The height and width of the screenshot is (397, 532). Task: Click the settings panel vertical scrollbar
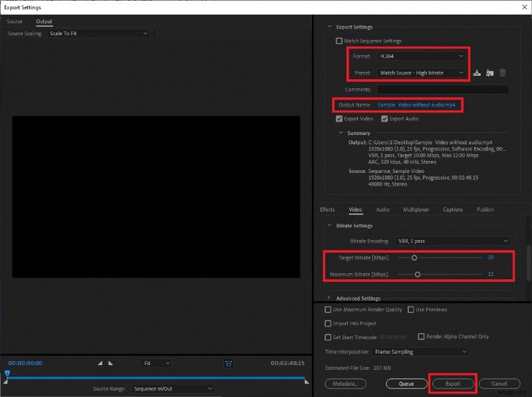tap(529, 263)
